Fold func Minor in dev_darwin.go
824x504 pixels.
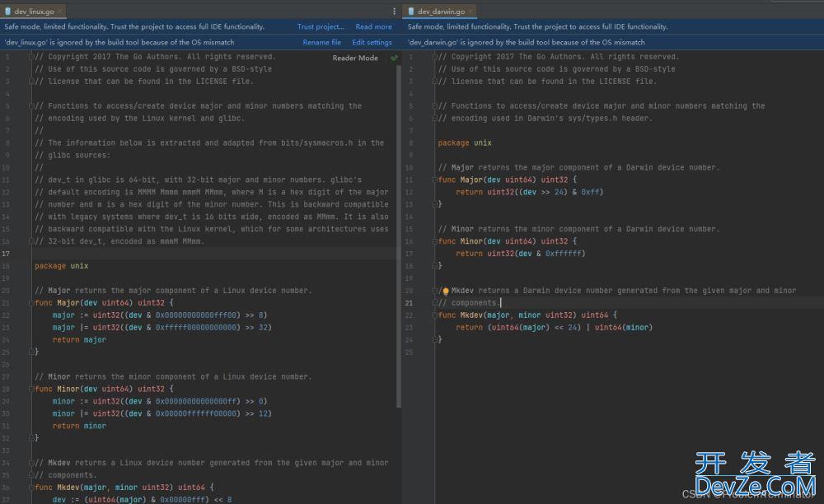click(434, 241)
